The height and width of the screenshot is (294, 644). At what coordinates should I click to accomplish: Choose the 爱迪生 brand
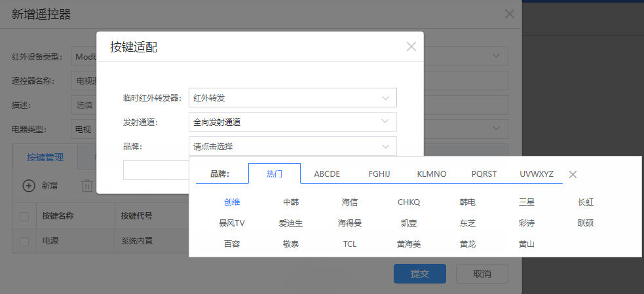(x=291, y=223)
